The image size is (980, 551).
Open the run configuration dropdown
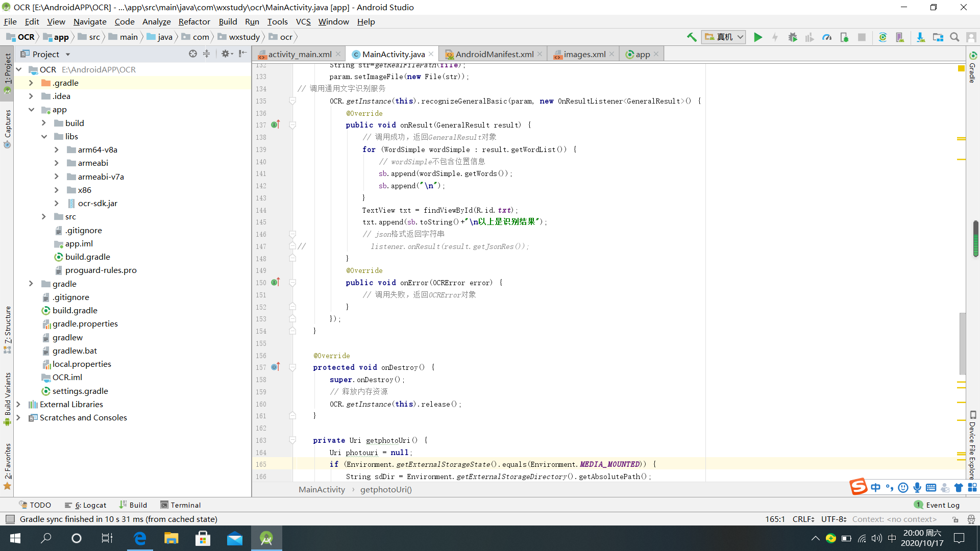pyautogui.click(x=724, y=37)
